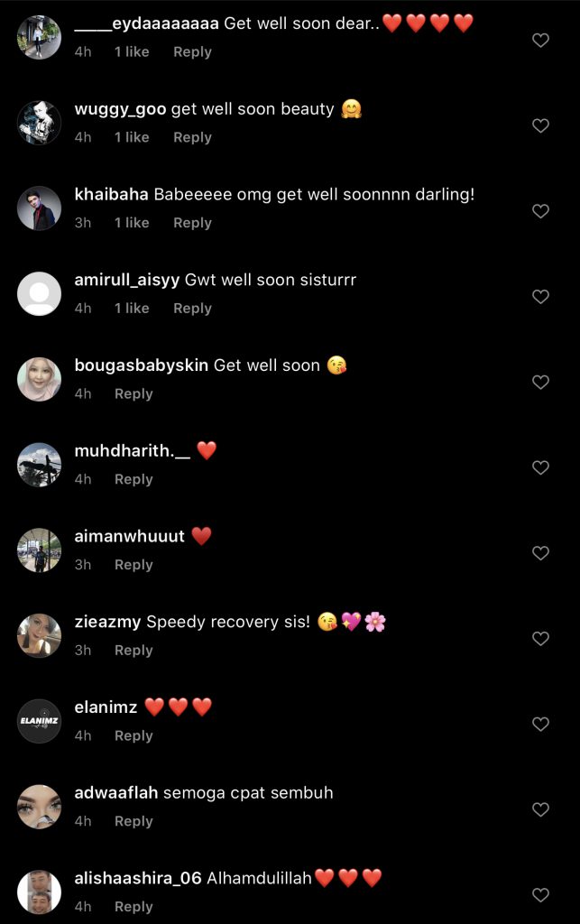Reply to zieazmy's comment
580x924 pixels.
coord(133,650)
